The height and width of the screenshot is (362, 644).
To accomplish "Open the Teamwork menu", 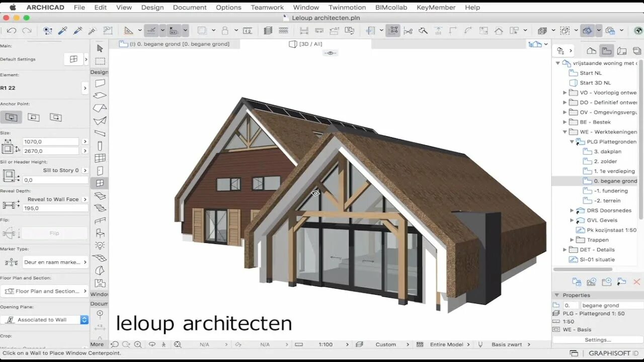I will coord(268,8).
